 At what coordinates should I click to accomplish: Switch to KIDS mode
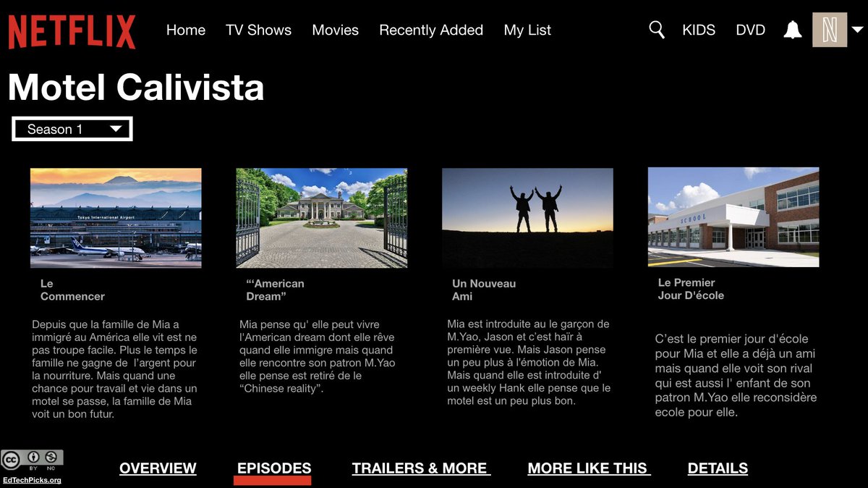point(699,30)
